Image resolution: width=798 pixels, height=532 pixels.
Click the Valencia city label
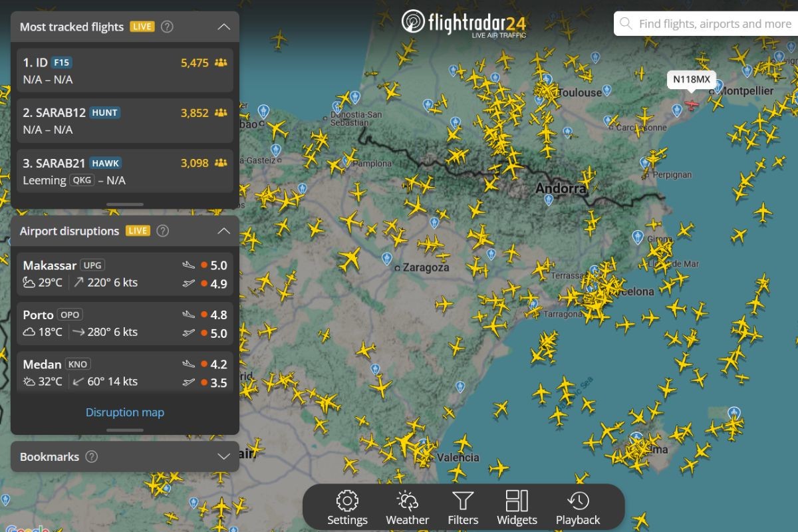click(458, 458)
